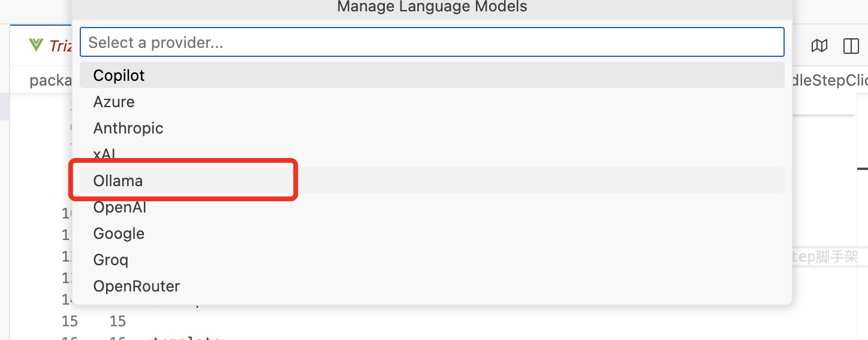Click line number 15 in the gutter
The height and width of the screenshot is (340, 868).
pyautogui.click(x=70, y=321)
